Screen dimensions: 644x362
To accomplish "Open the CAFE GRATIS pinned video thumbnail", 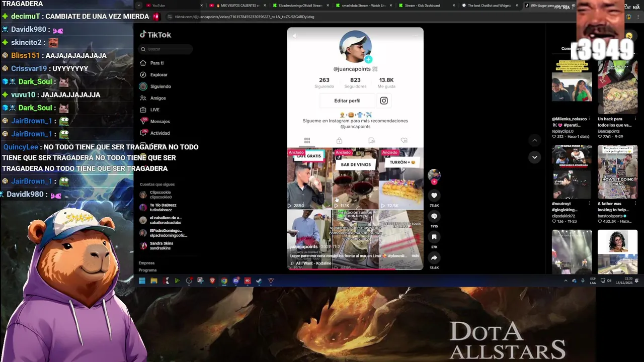I will [309, 178].
